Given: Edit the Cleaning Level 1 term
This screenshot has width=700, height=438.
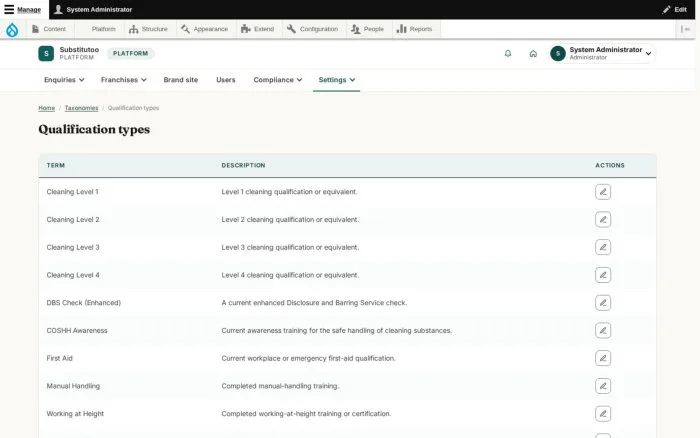Looking at the screenshot, I should click(x=603, y=192).
